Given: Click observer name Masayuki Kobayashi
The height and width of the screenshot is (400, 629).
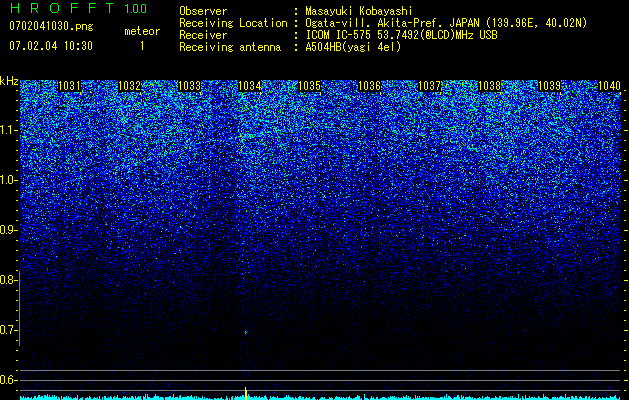Looking at the screenshot, I should pyautogui.click(x=359, y=11).
